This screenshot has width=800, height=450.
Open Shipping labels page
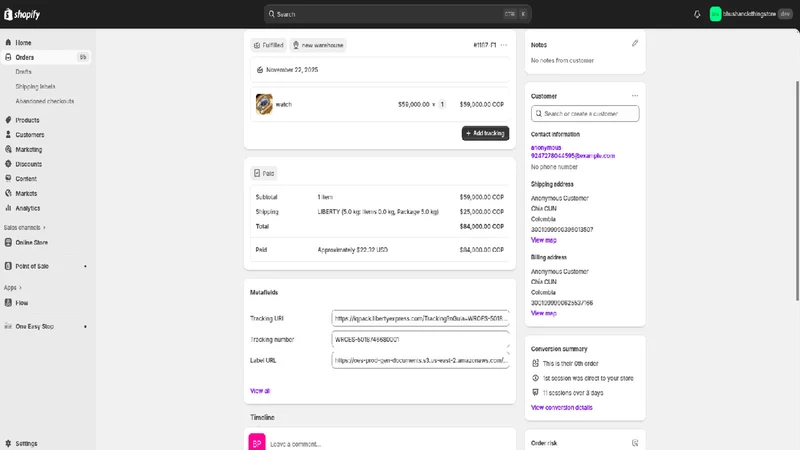pyautogui.click(x=35, y=87)
